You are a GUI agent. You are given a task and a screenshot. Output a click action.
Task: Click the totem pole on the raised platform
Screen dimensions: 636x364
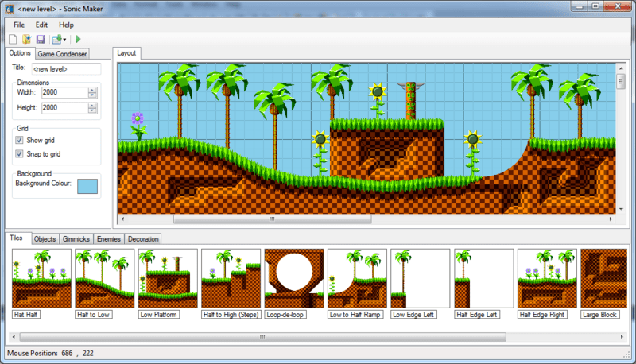point(411,100)
